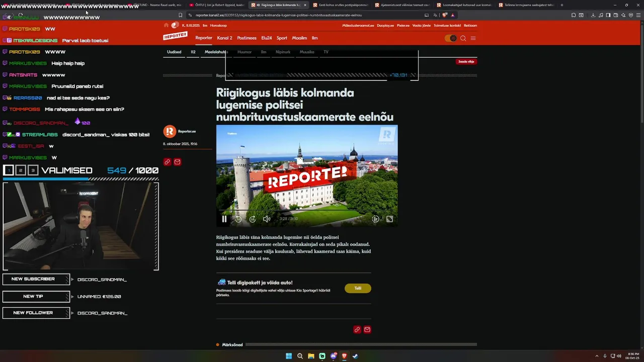This screenshot has width=644, height=362.
Task: Pause the Reporter video
Action: click(x=224, y=219)
